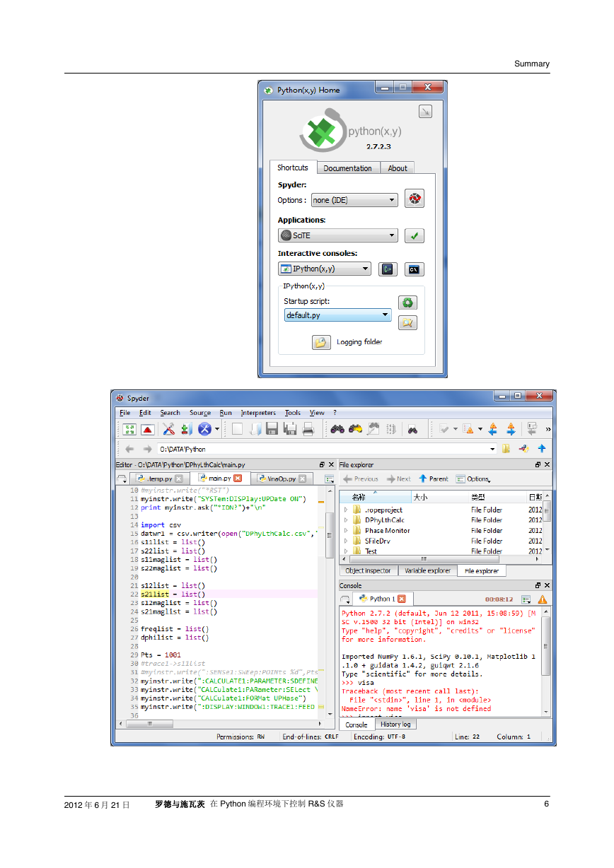This screenshot has width=614, height=868.
Task: Click the Python(x,y) blue launcher icon in Spyder toolbar
Action: [x=205, y=428]
